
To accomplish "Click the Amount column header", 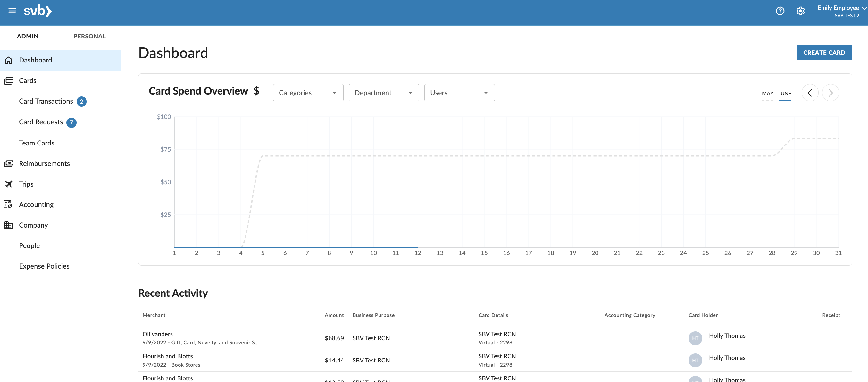I will click(334, 315).
